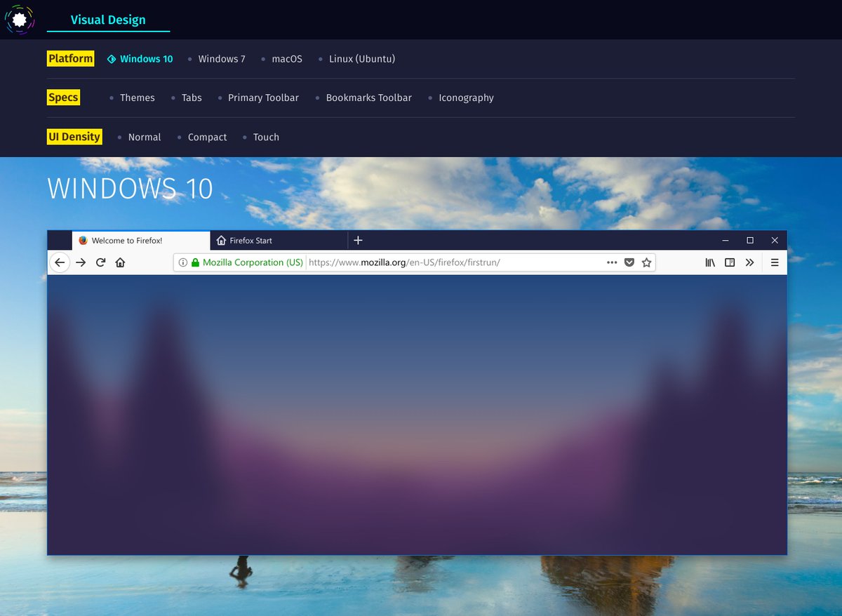
Task: Go to the home page icon
Action: tap(120, 262)
